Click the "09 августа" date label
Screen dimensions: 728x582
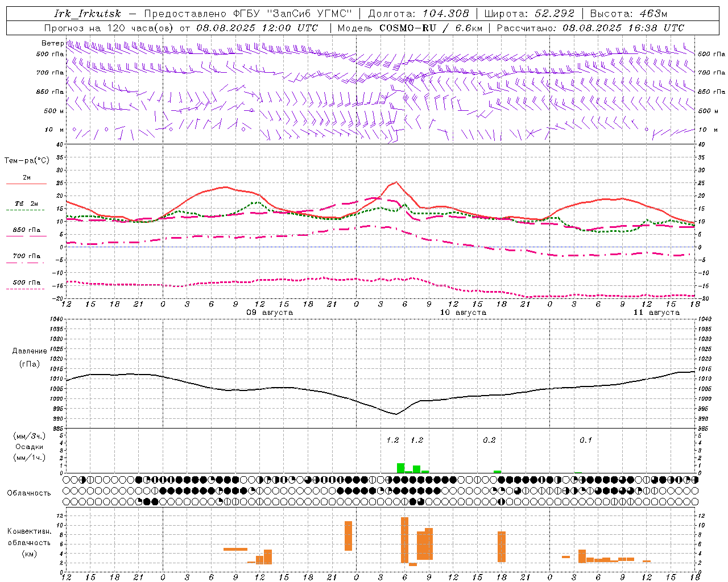click(x=270, y=313)
